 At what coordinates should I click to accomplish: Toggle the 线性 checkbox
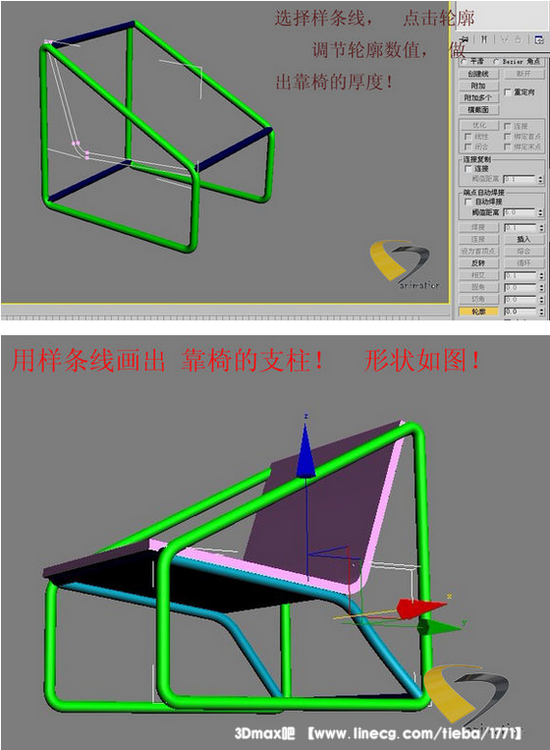tap(467, 137)
